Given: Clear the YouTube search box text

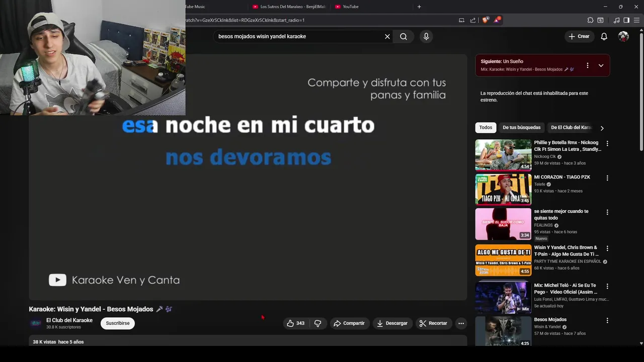Looking at the screenshot, I should [387, 36].
